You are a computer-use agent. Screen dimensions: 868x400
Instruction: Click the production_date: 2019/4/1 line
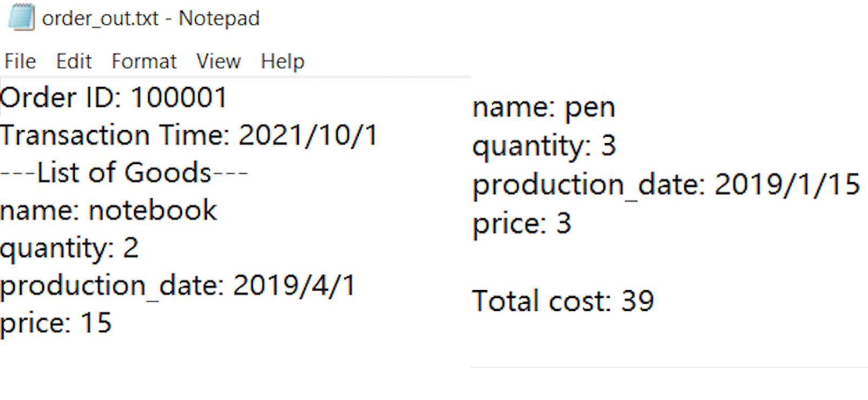point(177,285)
